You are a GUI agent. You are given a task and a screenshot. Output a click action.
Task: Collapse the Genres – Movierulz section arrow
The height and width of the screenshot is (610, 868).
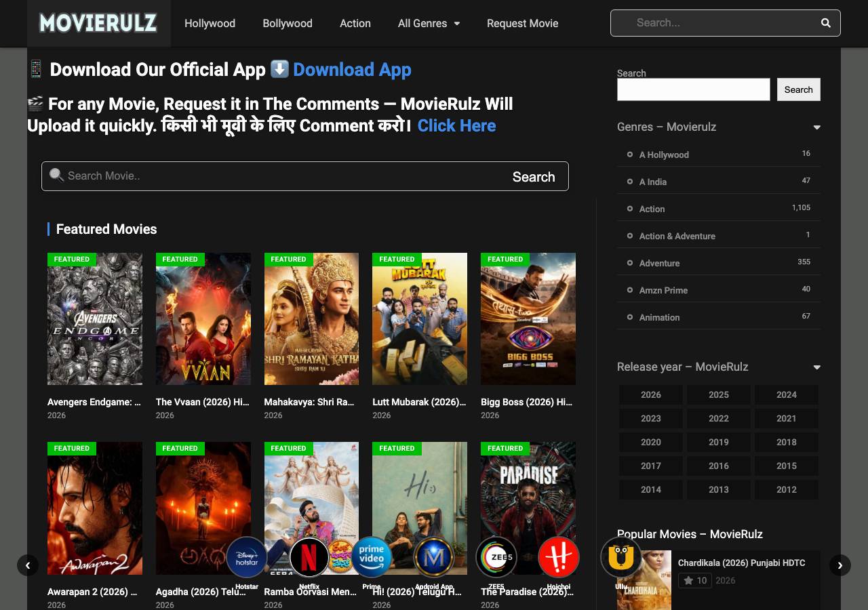click(816, 127)
